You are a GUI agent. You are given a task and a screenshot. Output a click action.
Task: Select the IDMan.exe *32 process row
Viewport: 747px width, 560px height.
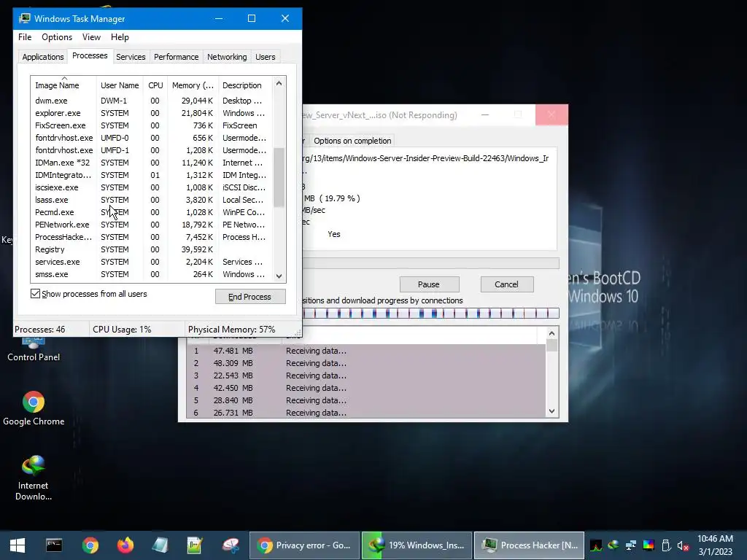tap(152, 163)
